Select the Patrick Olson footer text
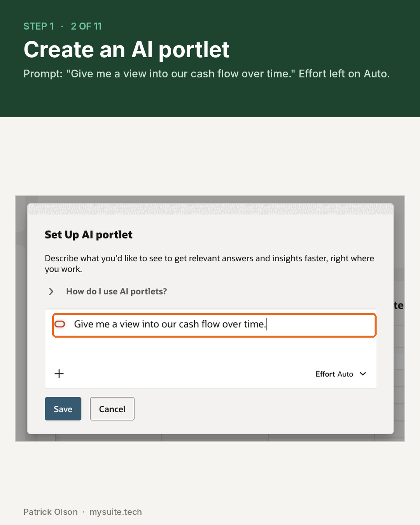This screenshot has height=525, width=420. point(51,512)
